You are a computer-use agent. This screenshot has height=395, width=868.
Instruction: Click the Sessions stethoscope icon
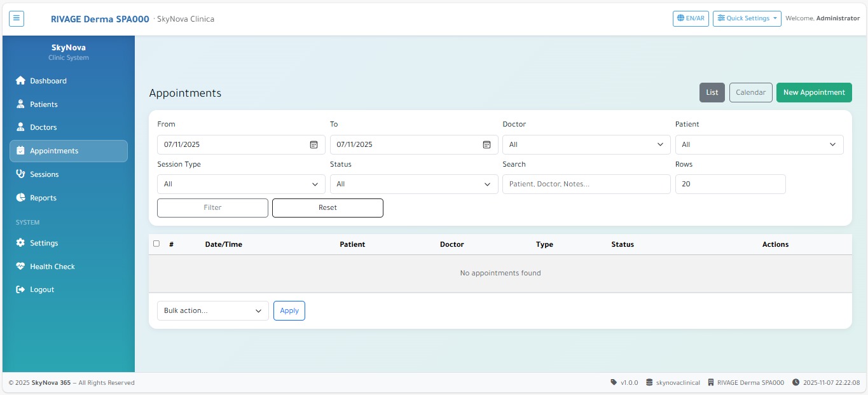[20, 174]
